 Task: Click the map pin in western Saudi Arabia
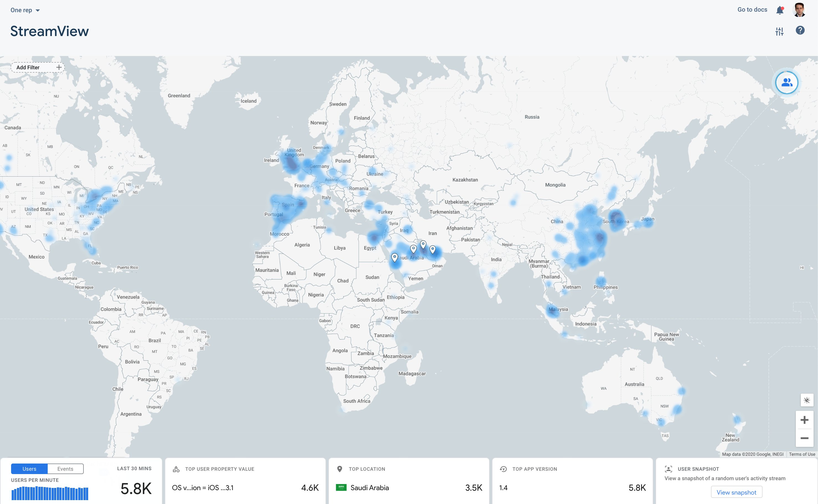[x=394, y=257]
